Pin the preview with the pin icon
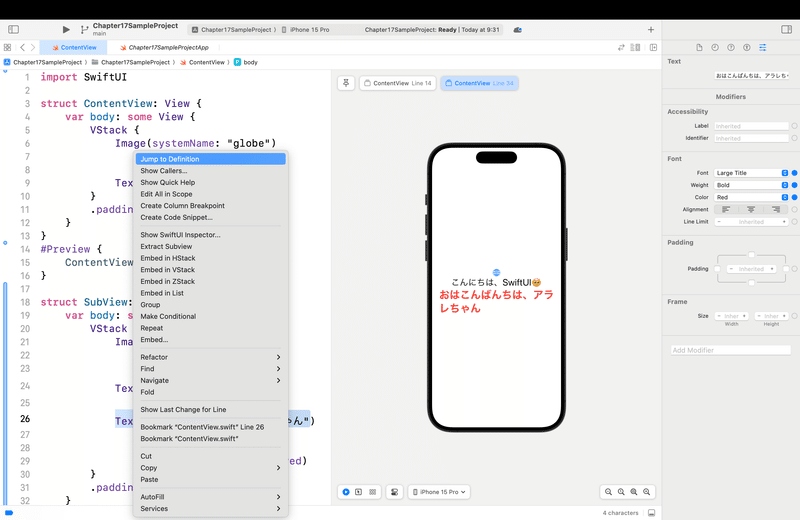This screenshot has width=800, height=520. click(x=346, y=83)
